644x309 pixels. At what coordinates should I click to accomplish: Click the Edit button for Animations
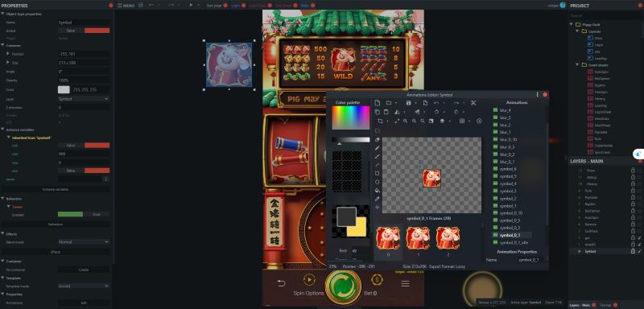point(84,303)
